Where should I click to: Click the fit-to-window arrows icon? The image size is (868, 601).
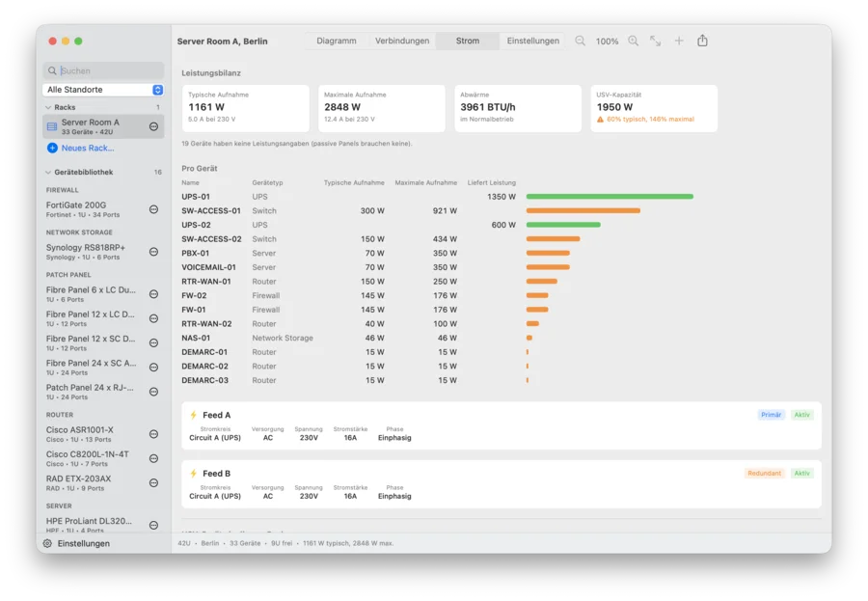[656, 41]
